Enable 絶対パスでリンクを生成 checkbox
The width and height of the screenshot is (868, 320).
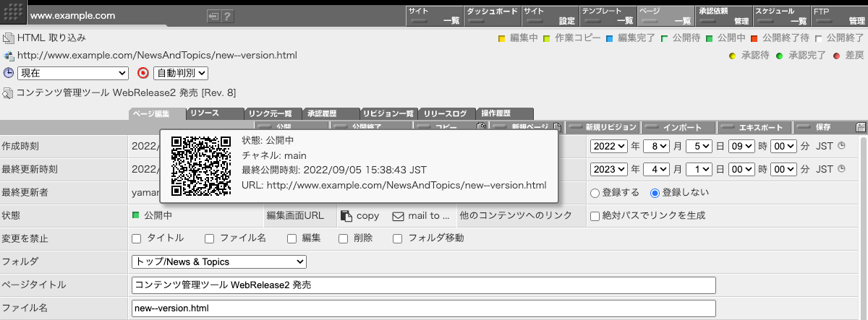595,215
